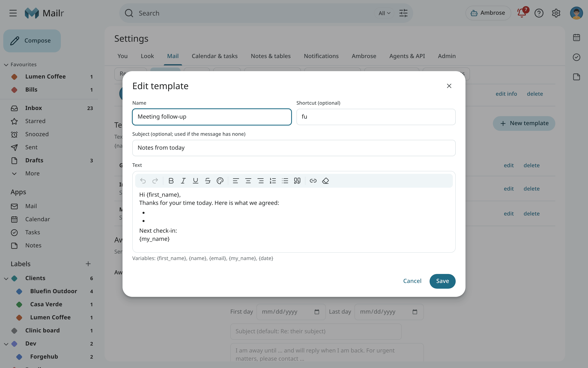
Task: Open the notifications bell
Action: coord(522,13)
